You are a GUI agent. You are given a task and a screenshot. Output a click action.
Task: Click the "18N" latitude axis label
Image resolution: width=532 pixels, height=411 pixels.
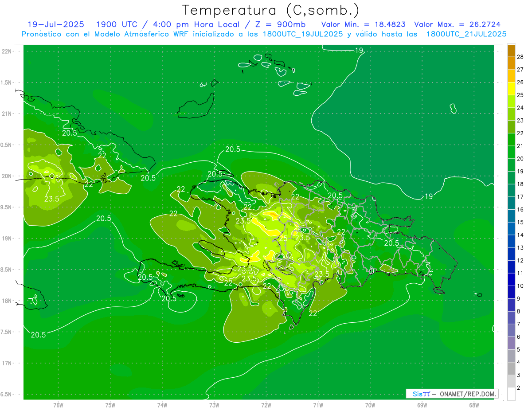[x=8, y=301]
